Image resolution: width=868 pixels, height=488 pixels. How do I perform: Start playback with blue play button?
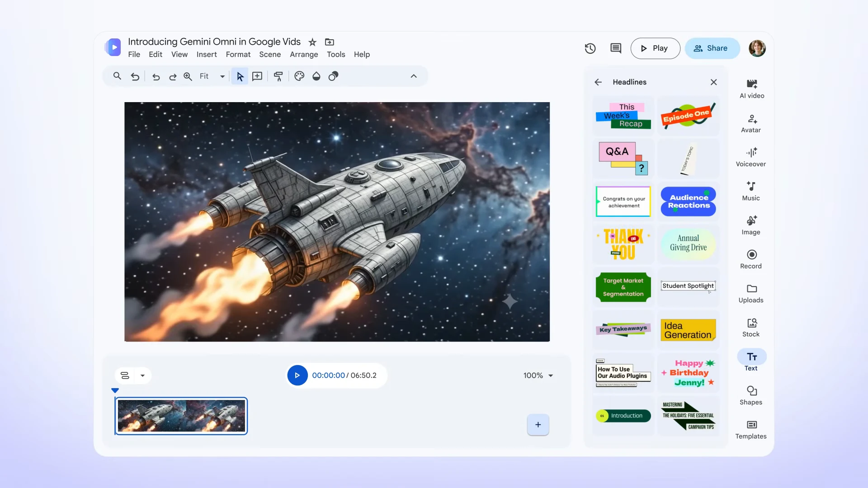click(x=297, y=375)
